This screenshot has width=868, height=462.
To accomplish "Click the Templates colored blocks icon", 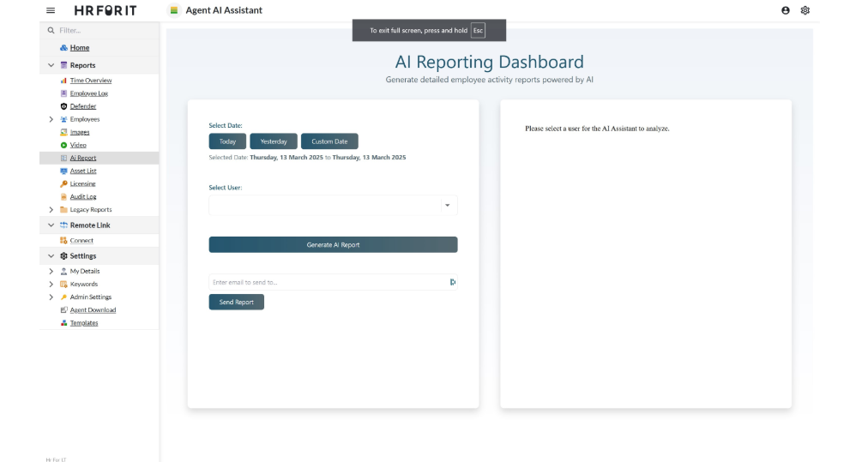I will (x=63, y=322).
